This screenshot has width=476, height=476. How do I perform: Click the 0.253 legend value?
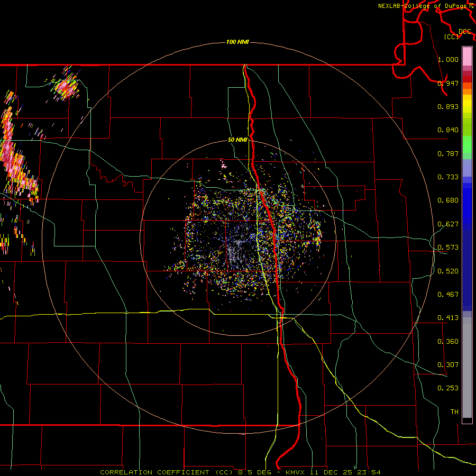[448, 388]
